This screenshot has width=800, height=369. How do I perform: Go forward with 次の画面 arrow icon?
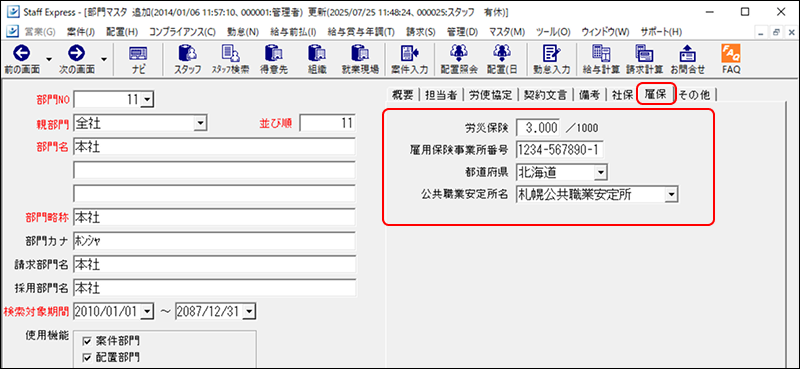[x=77, y=53]
